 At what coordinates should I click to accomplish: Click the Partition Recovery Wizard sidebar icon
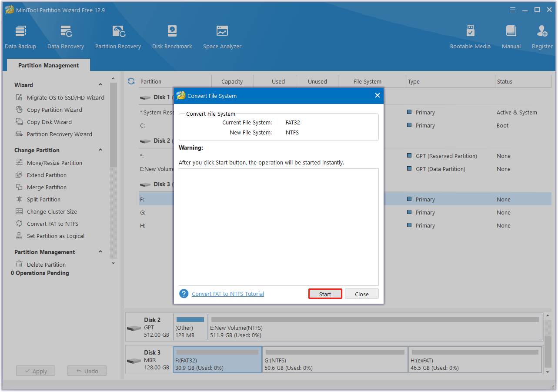(19, 134)
